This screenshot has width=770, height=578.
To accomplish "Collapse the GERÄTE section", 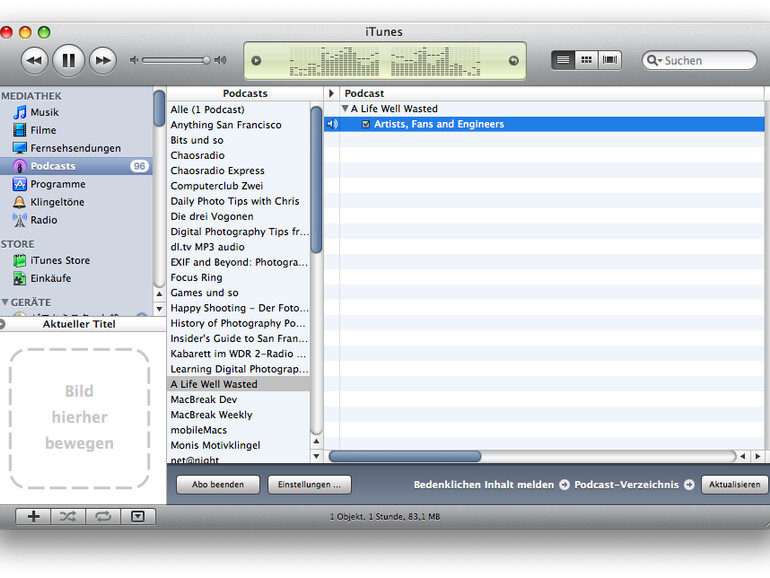I will point(5,302).
